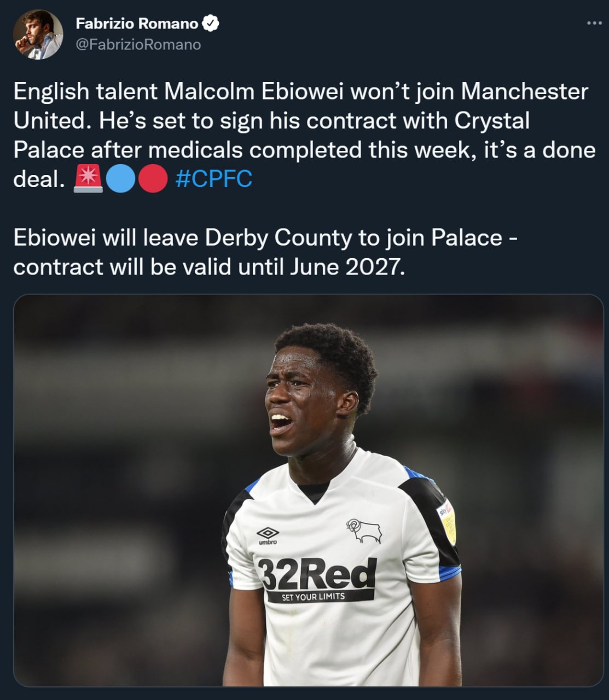Open the #CPFC hashtag
The height and width of the screenshot is (700, 609).
click(214, 179)
